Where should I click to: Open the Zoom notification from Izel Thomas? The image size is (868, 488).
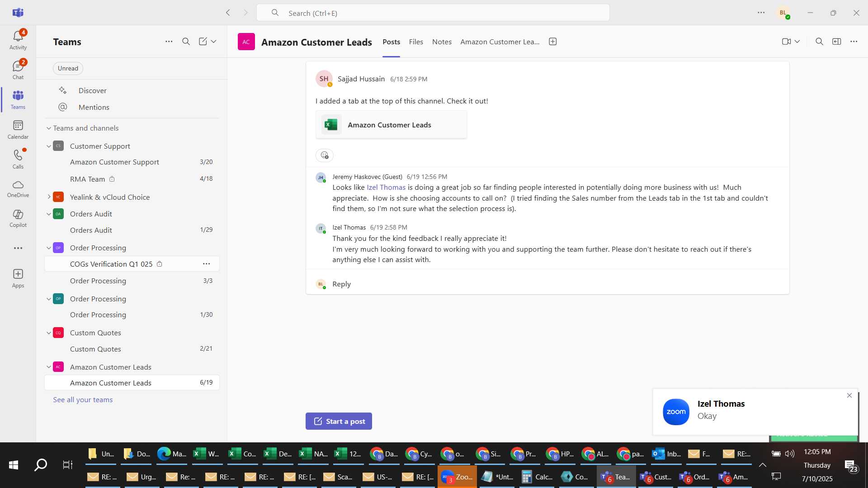coord(755,411)
